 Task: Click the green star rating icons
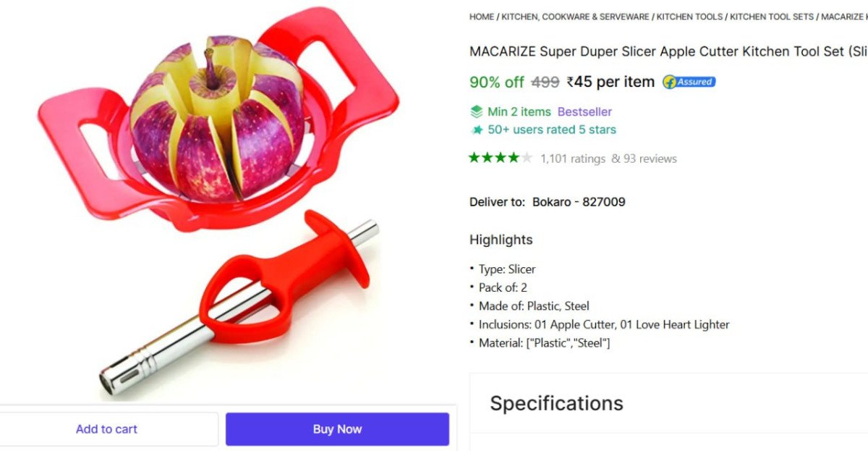(501, 158)
